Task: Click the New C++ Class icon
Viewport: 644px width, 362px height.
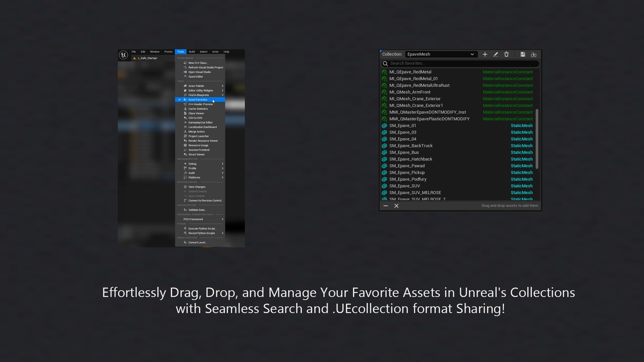Action: pyautogui.click(x=185, y=63)
